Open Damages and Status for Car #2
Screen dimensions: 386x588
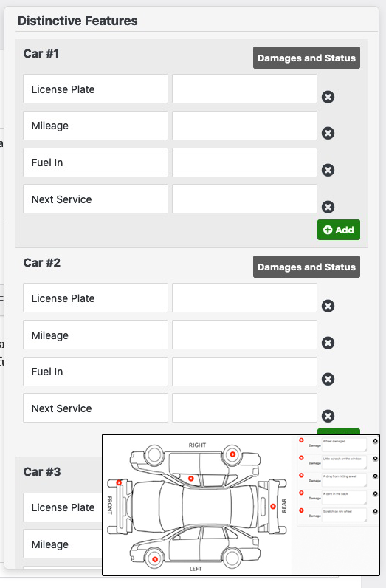pos(306,267)
